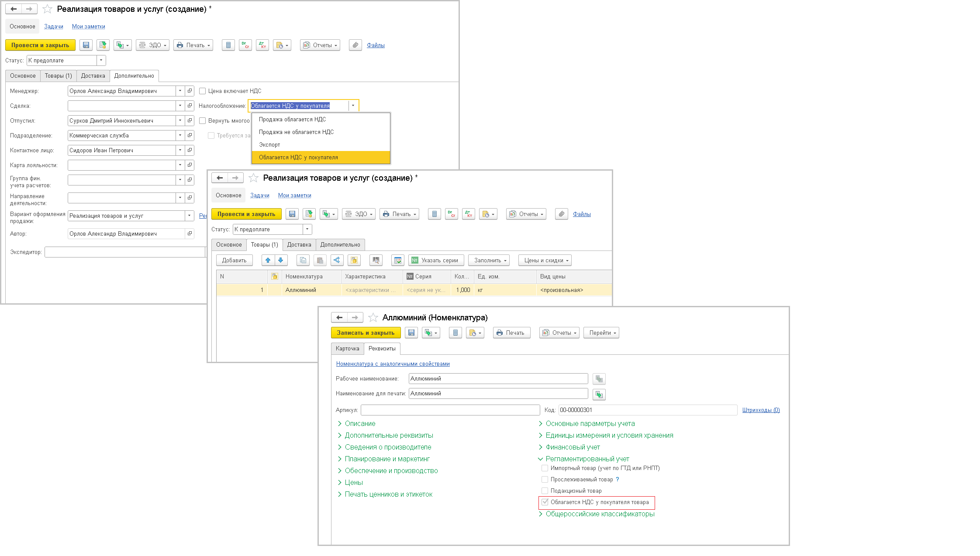Image resolution: width=980 pixels, height=556 pixels.
Task: Open the Цены и скидки dropdown button
Action: 545,261
